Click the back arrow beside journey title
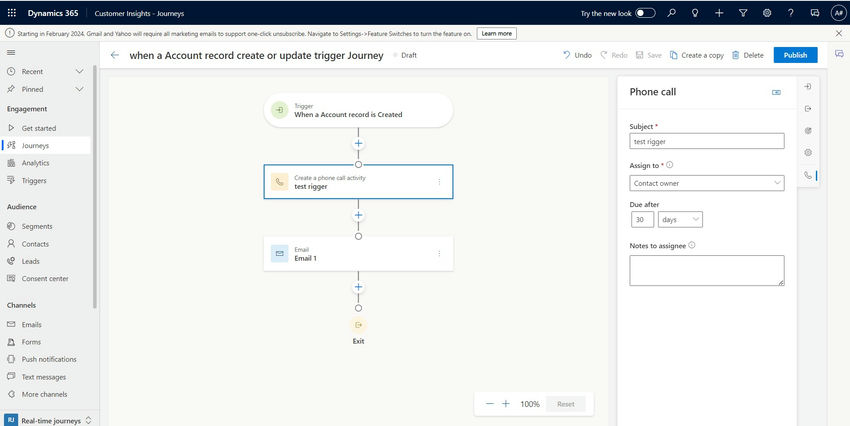Viewport: 850px width, 426px height. point(115,55)
